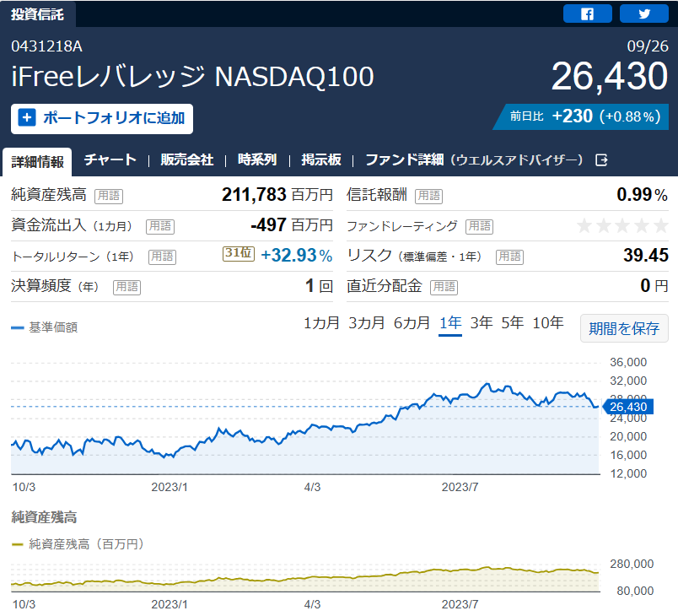Image resolution: width=678 pixels, height=616 pixels.
Task: Open 用語 glossary for 直近分配金
Action: coord(444,287)
